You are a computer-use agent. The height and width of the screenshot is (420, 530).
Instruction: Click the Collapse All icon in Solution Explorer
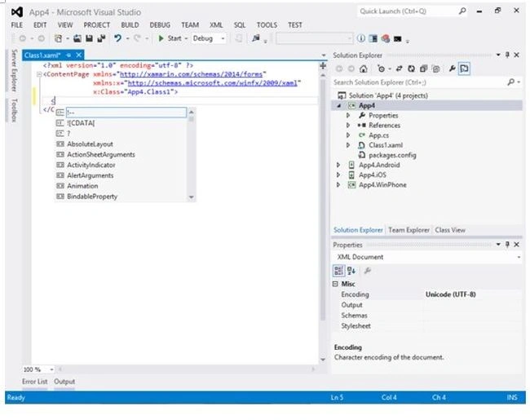[x=423, y=69]
